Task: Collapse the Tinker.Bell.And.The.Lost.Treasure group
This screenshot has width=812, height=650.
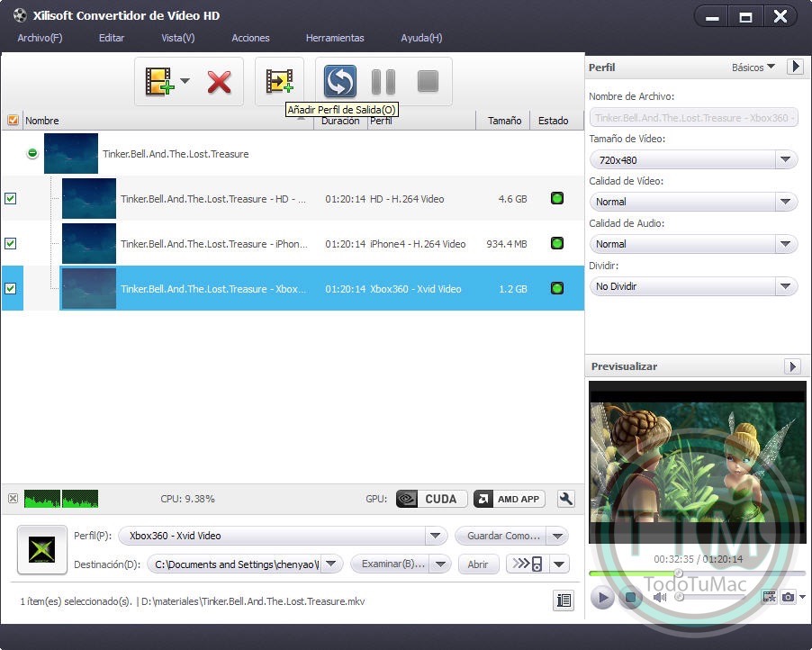Action: tap(32, 153)
